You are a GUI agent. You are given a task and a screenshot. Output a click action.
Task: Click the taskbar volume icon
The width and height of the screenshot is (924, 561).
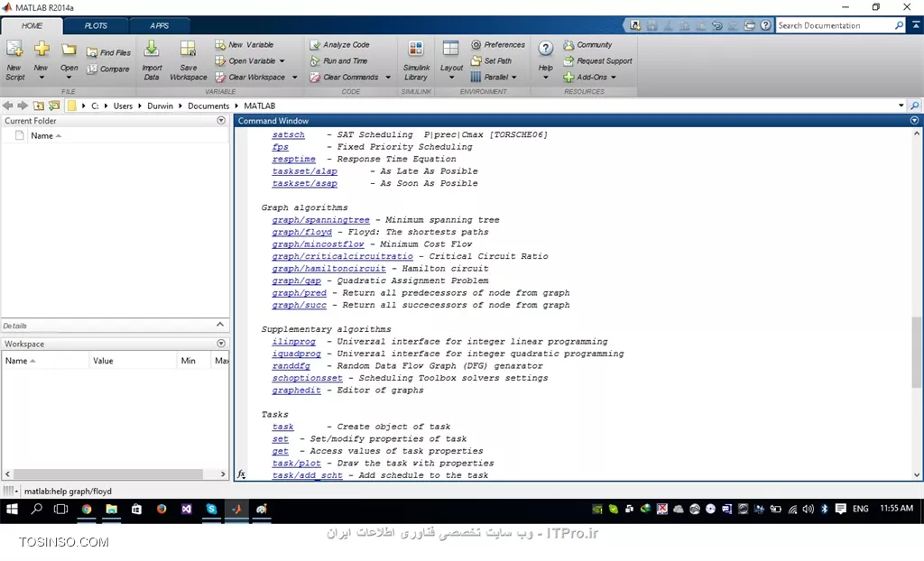click(x=808, y=510)
